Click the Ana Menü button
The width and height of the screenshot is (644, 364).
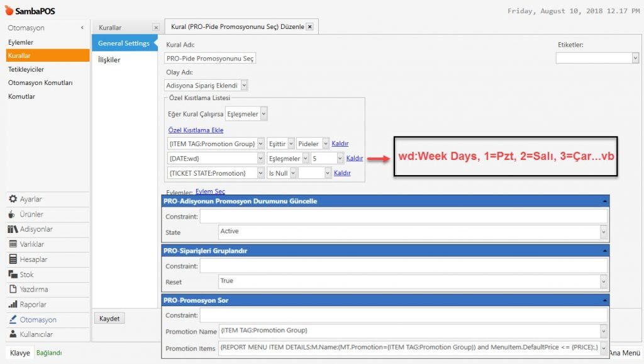coord(625,353)
